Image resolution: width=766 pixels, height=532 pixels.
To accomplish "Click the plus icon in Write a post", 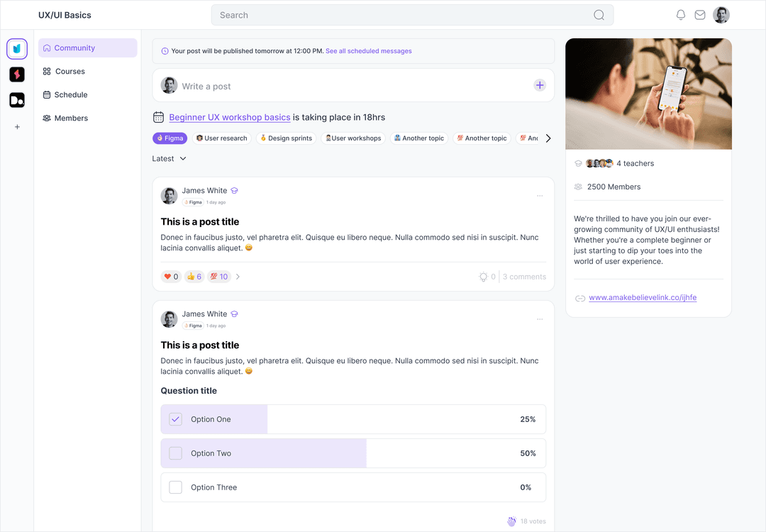I will (539, 86).
